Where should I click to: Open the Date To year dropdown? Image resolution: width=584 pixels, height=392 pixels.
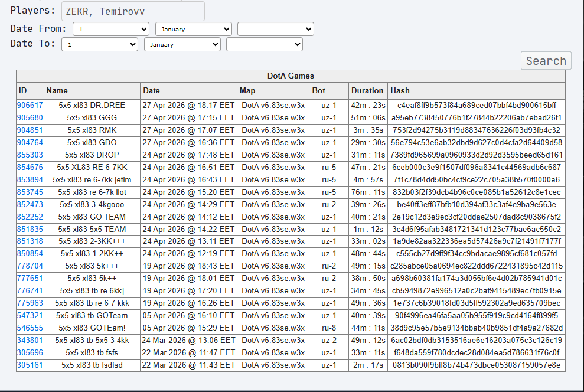(x=265, y=44)
